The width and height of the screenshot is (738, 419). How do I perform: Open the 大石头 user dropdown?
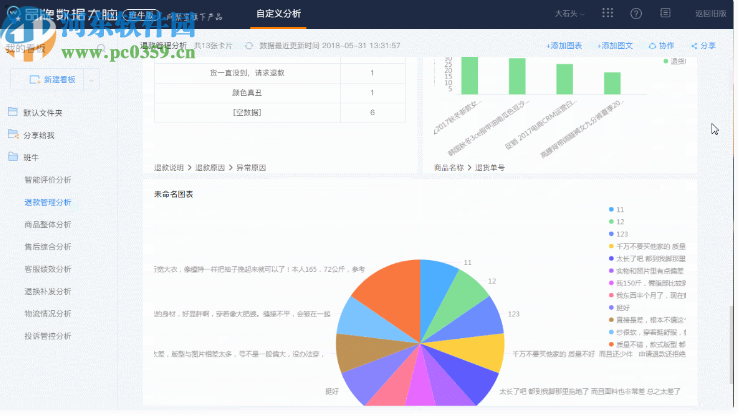coord(569,14)
